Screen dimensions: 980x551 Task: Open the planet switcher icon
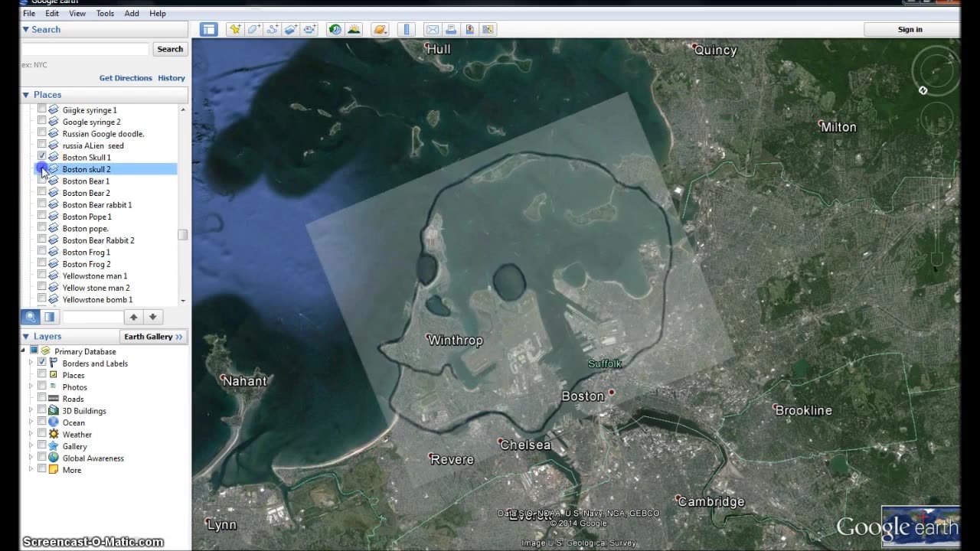[x=380, y=29]
